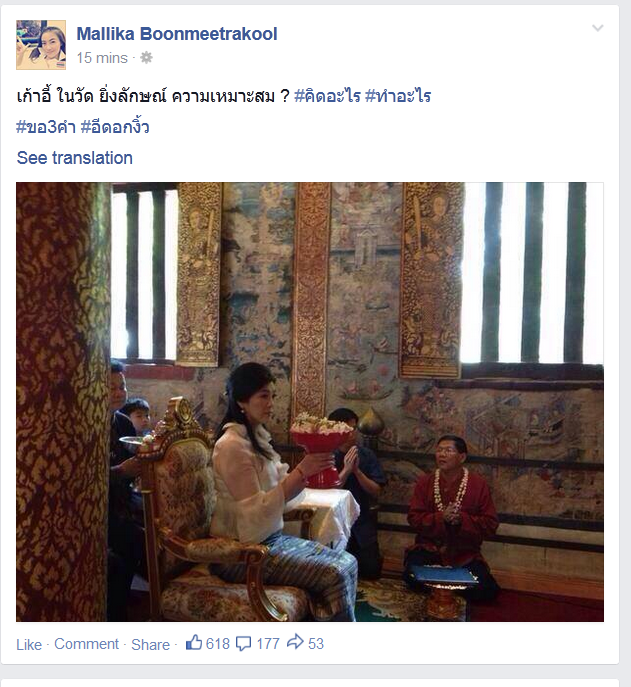Open Mallika Boonmeetrakool's profile name link
This screenshot has width=631, height=687.
177,34
